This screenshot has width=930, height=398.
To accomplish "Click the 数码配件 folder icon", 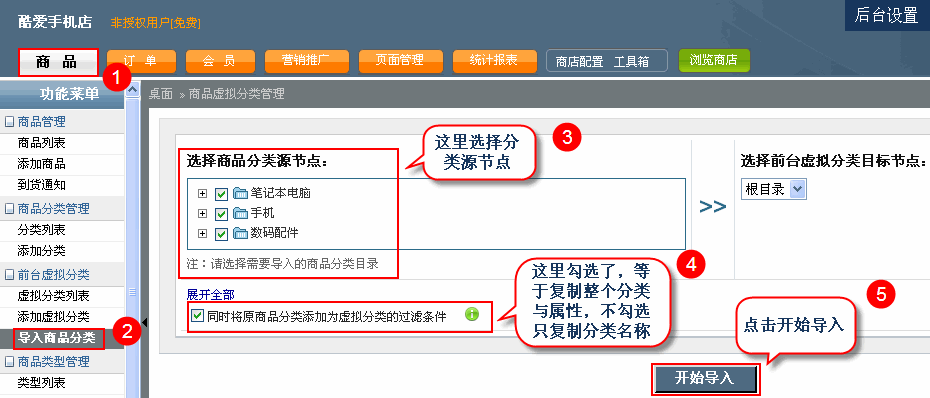I will (x=240, y=233).
